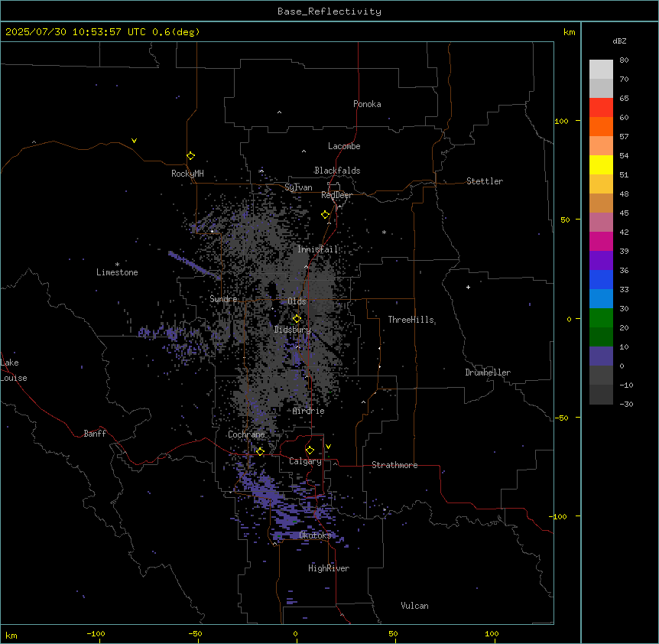Click the white asterisk above Limestone label
This screenshot has width=659, height=644.
tap(117, 265)
